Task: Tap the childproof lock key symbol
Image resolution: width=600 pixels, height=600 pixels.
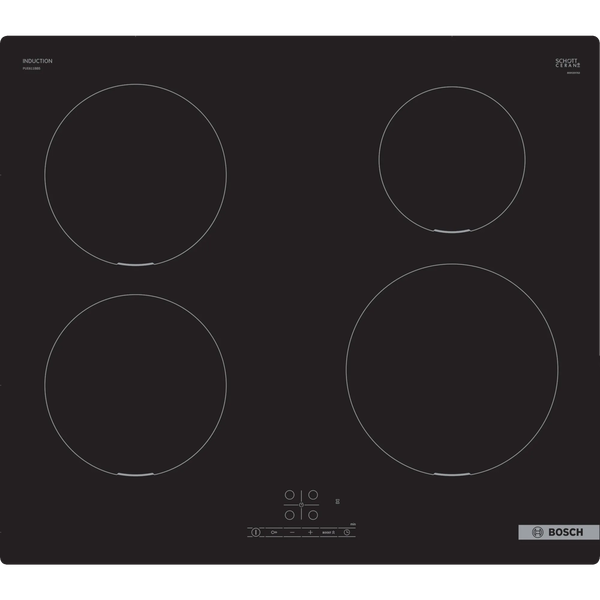Action: [x=273, y=532]
